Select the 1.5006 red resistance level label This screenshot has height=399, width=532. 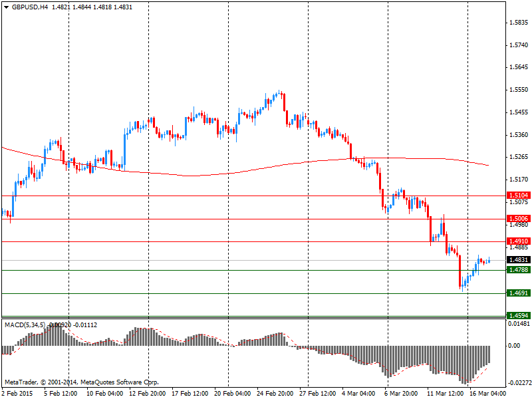coord(519,219)
